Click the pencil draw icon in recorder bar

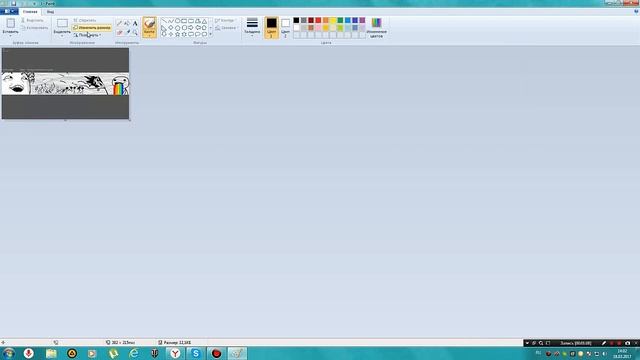(604, 343)
